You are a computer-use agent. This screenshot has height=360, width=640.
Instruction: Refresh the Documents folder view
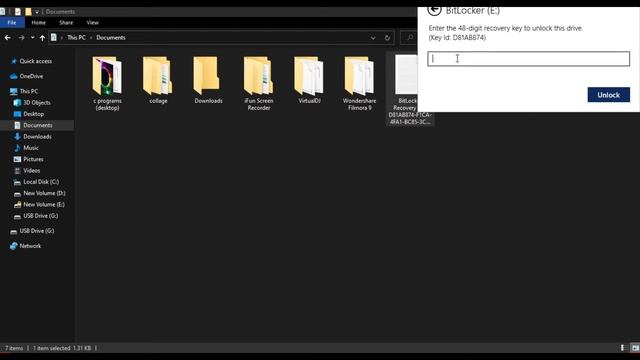pos(387,38)
